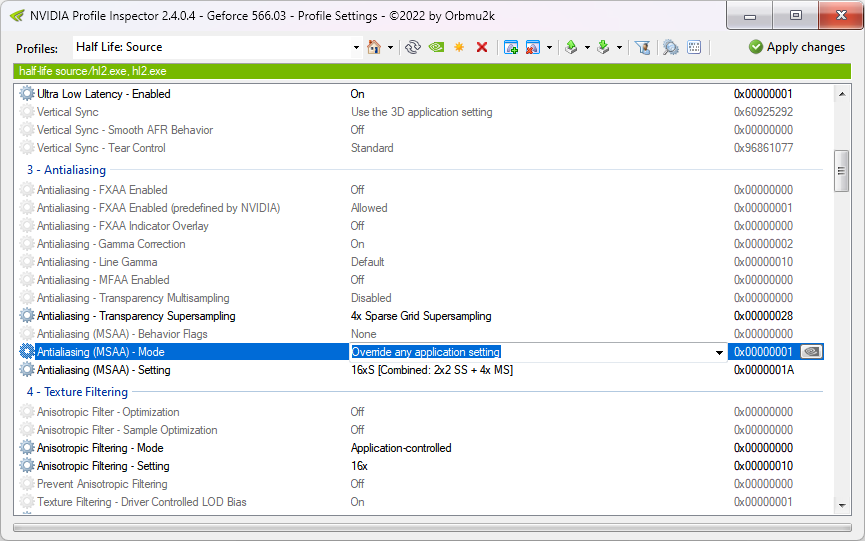Toggle the show customized settings filter icon

click(642, 47)
